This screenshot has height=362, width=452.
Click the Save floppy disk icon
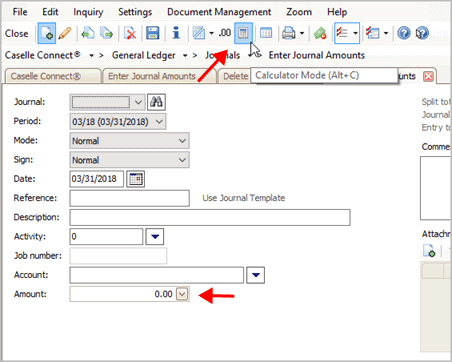pyautogui.click(x=152, y=33)
